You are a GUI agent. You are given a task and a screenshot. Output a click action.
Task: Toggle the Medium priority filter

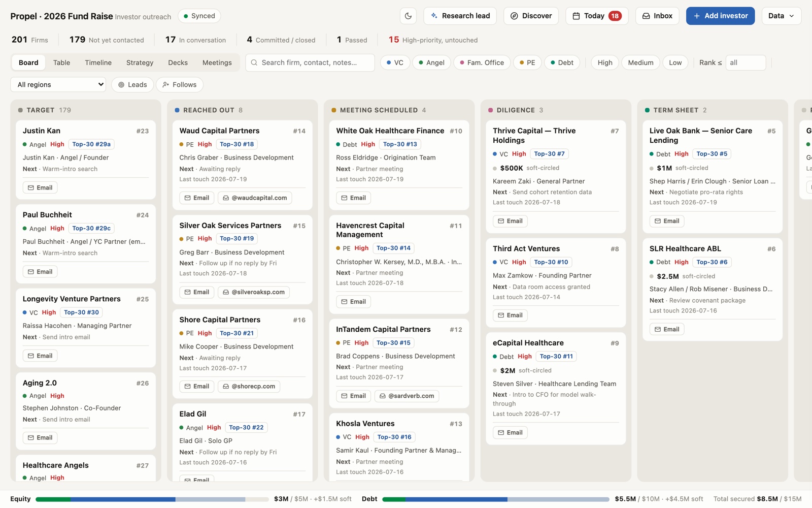click(640, 62)
